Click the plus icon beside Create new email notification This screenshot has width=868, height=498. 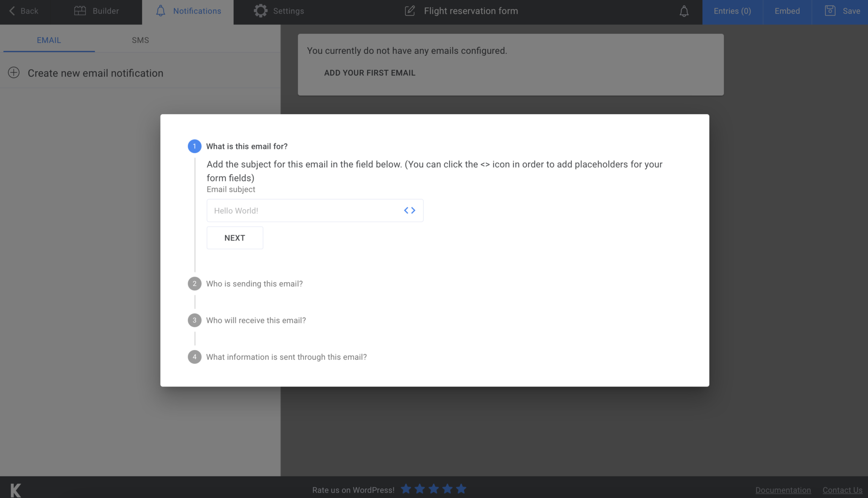coord(14,73)
